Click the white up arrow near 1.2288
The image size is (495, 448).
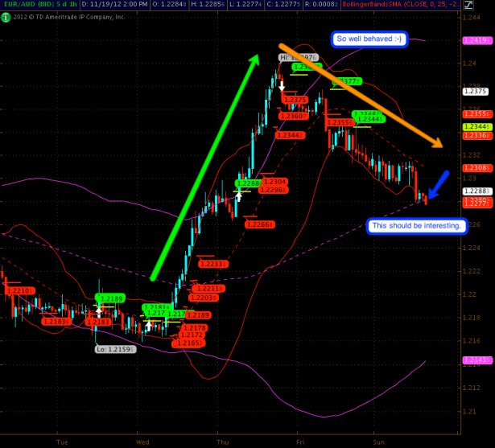point(238,195)
